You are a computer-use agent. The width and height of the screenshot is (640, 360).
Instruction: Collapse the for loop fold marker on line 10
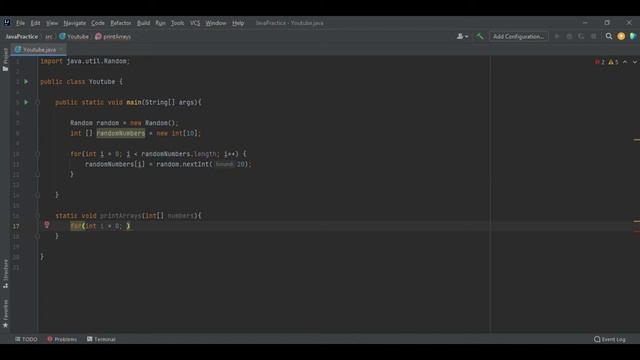pyautogui.click(x=37, y=154)
